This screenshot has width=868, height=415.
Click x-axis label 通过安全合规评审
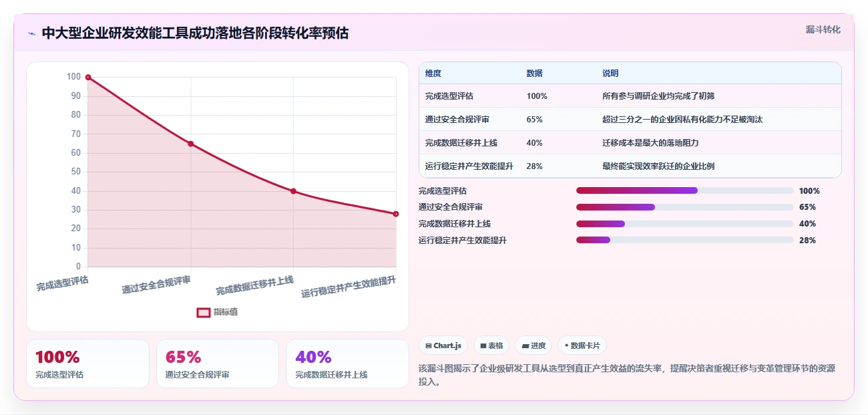[x=156, y=285]
